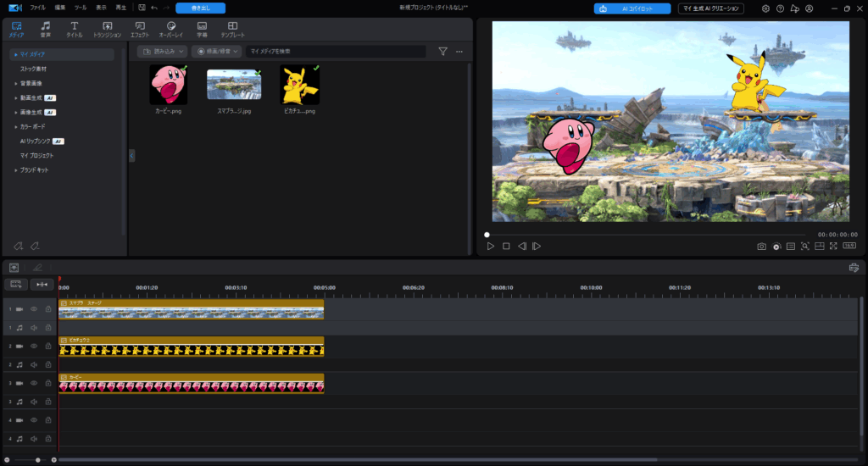
Task: Toggle visibility of video track 3
Action: [x=34, y=383]
